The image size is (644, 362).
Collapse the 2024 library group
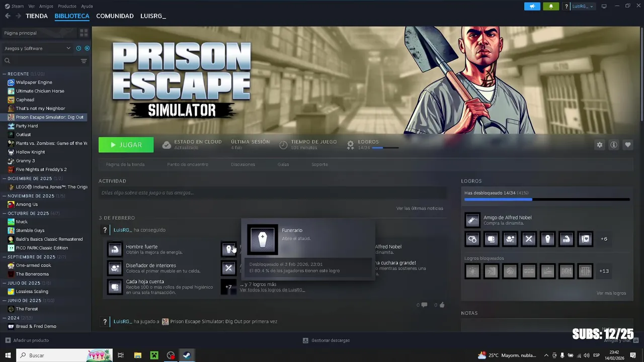(5, 318)
